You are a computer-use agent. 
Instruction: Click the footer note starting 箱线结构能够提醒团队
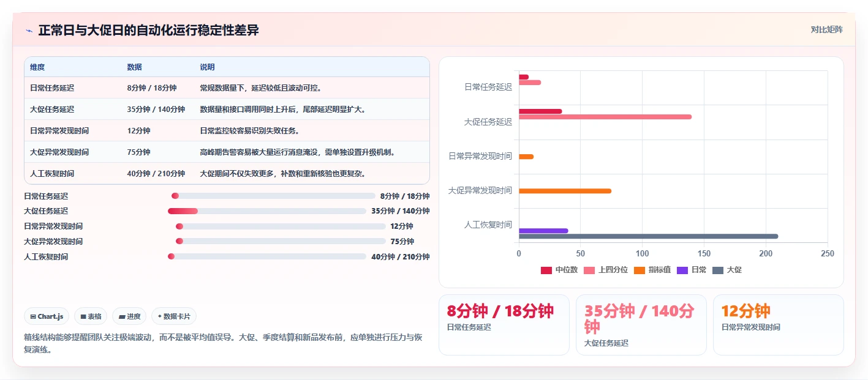point(223,343)
